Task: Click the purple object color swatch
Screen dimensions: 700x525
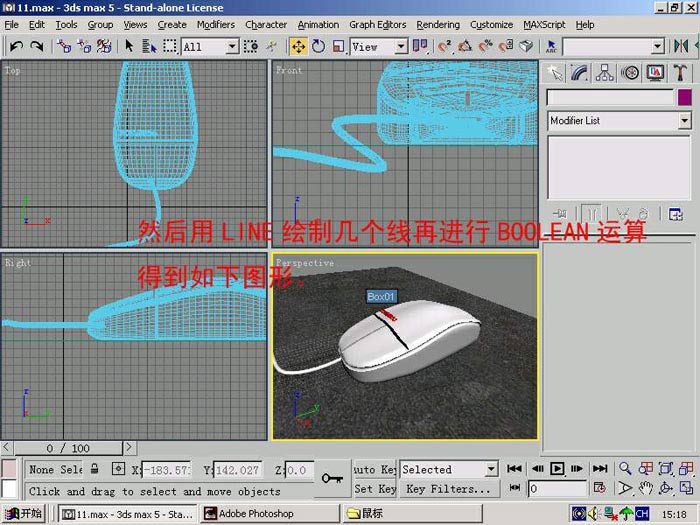Action: coord(684,97)
